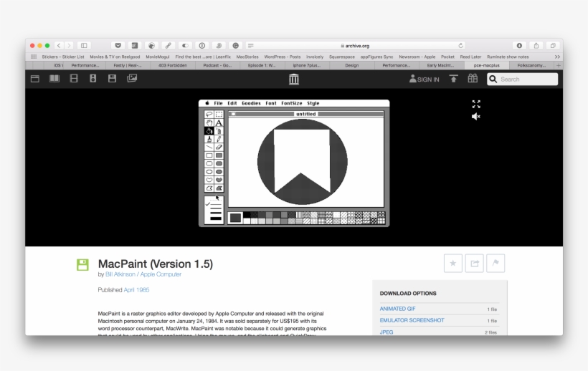This screenshot has width=588, height=371.
Task: Open the Style menu
Action: 313,103
